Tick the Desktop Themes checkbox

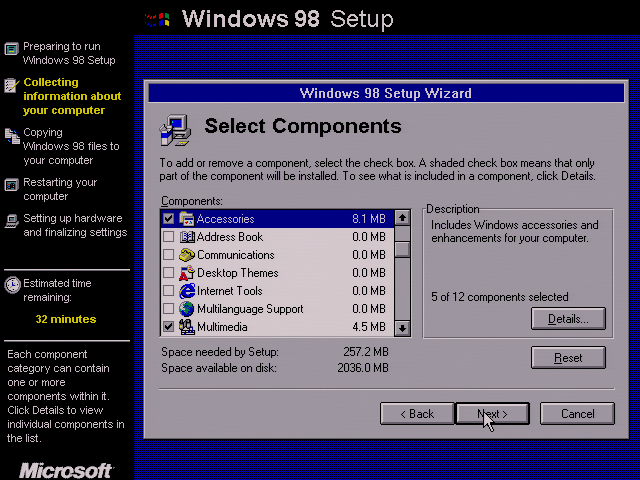168,273
